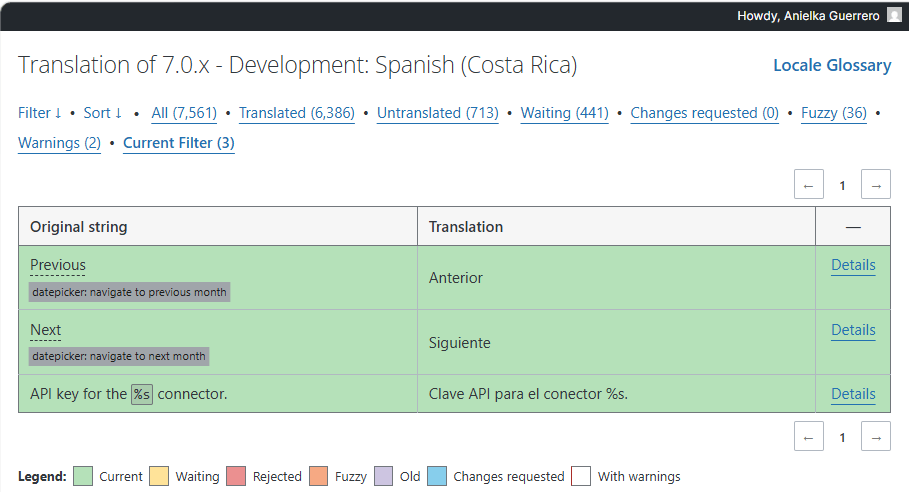Show strings with Warnings (2)
The width and height of the screenshot is (909, 492).
[x=59, y=143]
